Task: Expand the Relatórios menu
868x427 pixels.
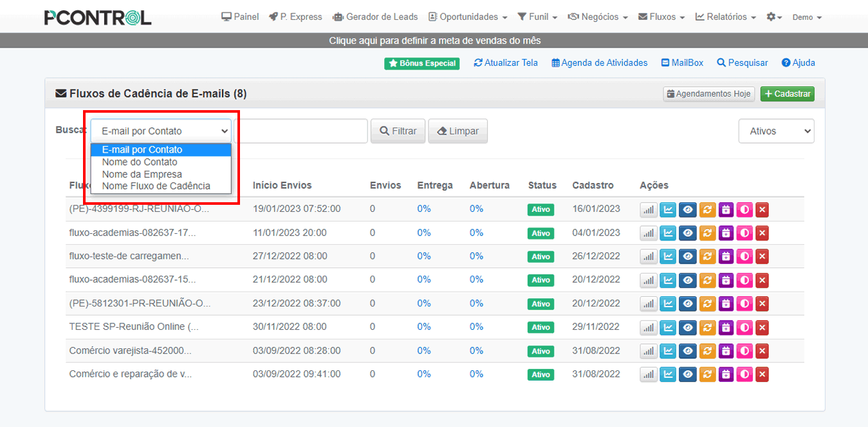Action: [x=726, y=17]
